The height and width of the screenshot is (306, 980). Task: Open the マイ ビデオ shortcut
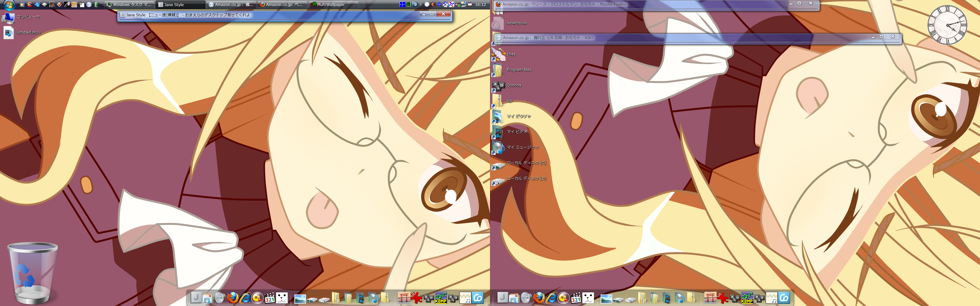point(510,132)
